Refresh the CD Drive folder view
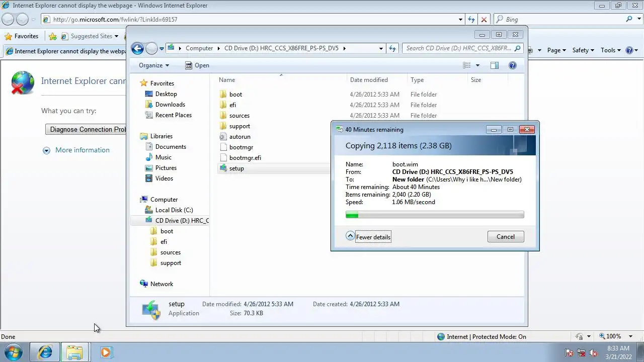Viewport: 644px width, 362px height. pos(392,48)
